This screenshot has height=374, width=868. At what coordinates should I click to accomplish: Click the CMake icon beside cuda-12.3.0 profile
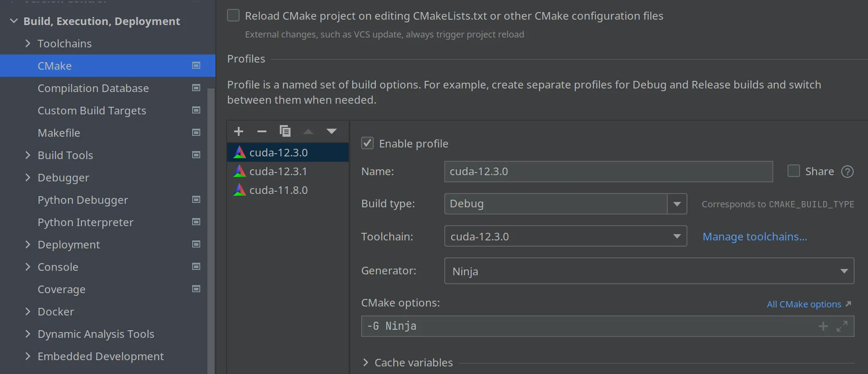[240, 152]
